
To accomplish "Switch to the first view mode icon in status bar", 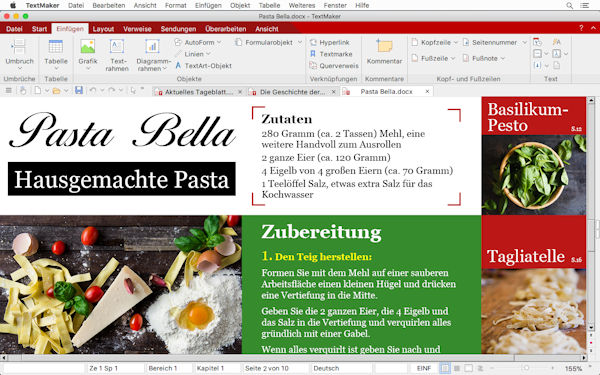I will [x=445, y=368].
